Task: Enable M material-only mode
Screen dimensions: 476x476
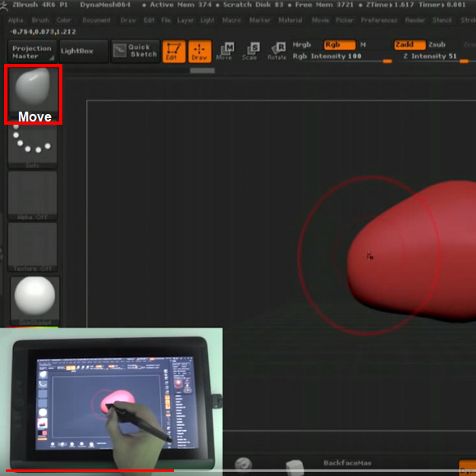Action: (363, 44)
